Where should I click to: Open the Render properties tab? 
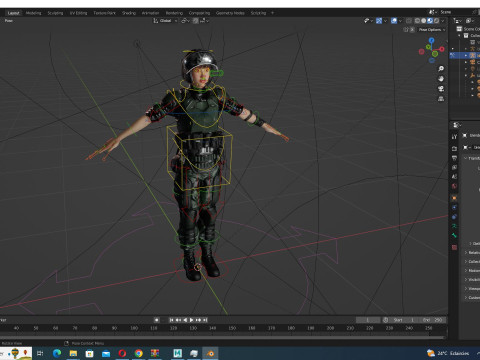(454, 149)
